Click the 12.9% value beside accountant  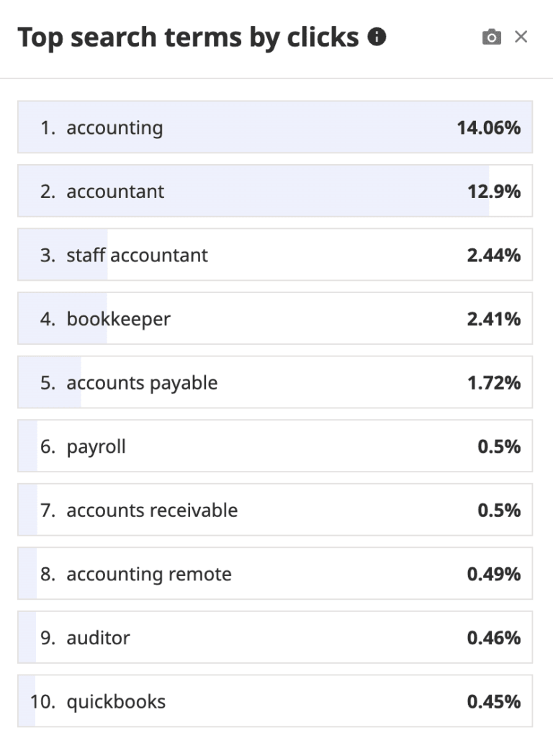click(x=493, y=192)
